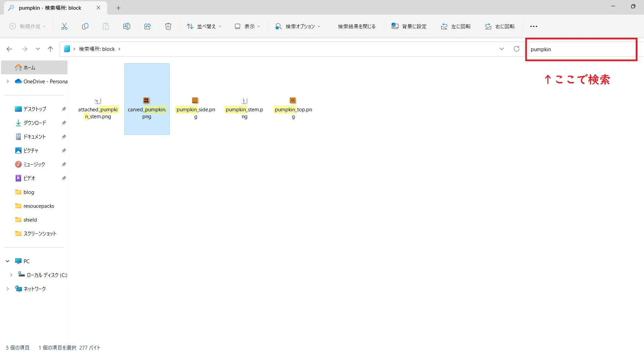Rotate image left with 左に回転
644x352 pixels.
click(x=456, y=26)
